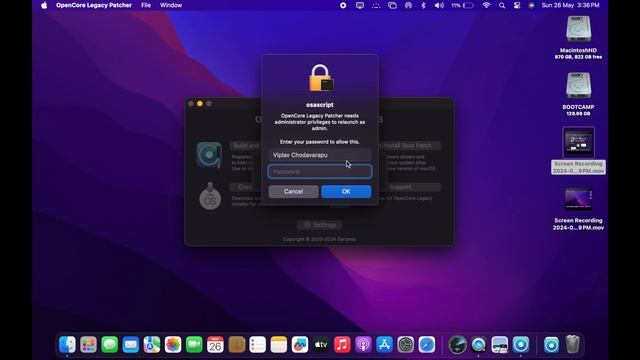This screenshot has height=360, width=640.
Task: Open Safari from the Dock
Action: [x=427, y=344]
